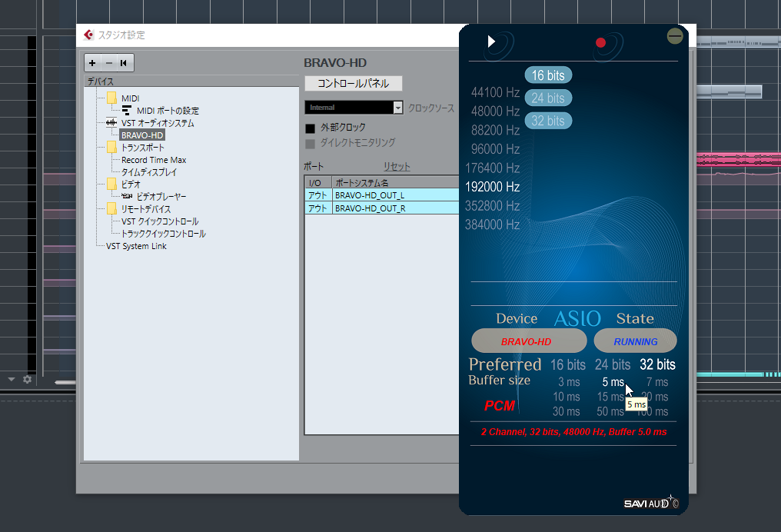This screenshot has height=532, width=781.
Task: Click the round minimize button on the ASIO panel
Action: [675, 36]
